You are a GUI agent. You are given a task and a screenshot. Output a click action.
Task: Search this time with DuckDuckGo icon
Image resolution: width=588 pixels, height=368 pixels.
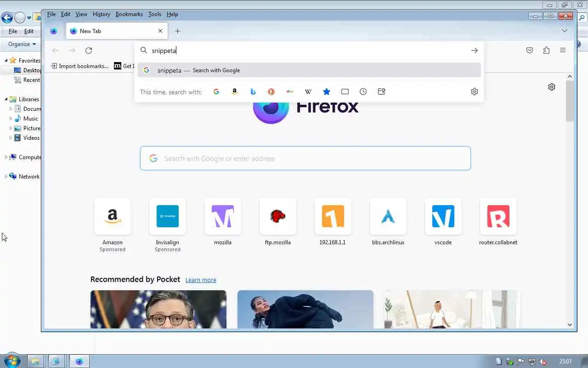[x=271, y=92]
